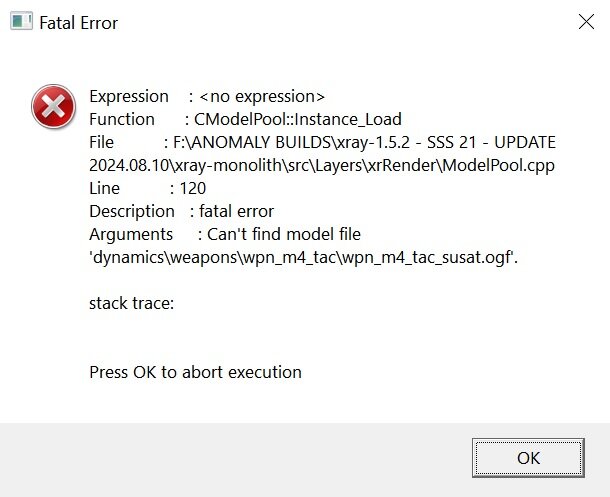610x497 pixels.
Task: Click the OK button
Action: click(x=528, y=458)
